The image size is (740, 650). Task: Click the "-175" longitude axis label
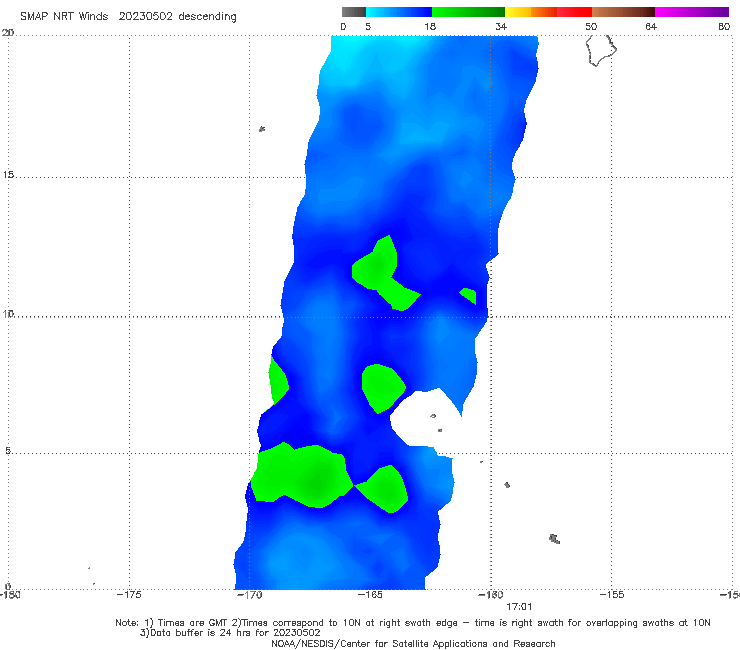click(129, 595)
